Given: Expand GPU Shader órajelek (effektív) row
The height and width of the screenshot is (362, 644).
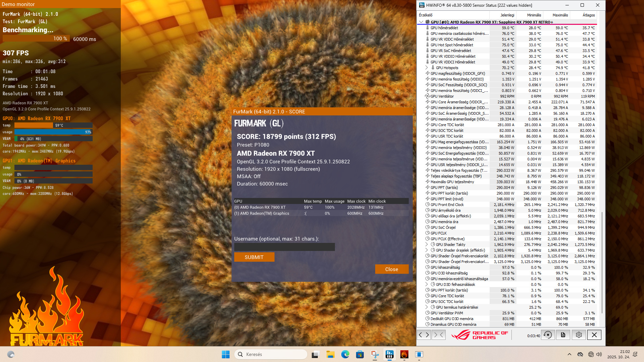Looking at the screenshot, I should pyautogui.click(x=427, y=250).
